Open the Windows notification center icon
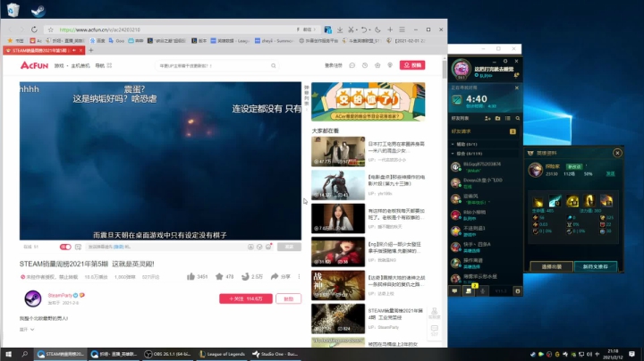The image size is (644, 361). point(631,354)
